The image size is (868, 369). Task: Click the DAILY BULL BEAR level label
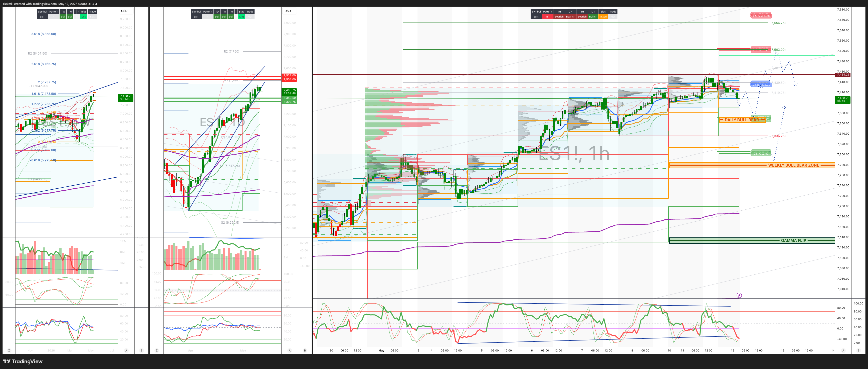[742, 120]
